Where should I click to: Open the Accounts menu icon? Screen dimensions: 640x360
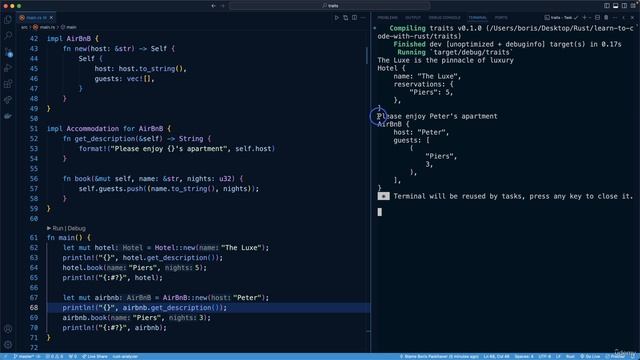point(8,329)
